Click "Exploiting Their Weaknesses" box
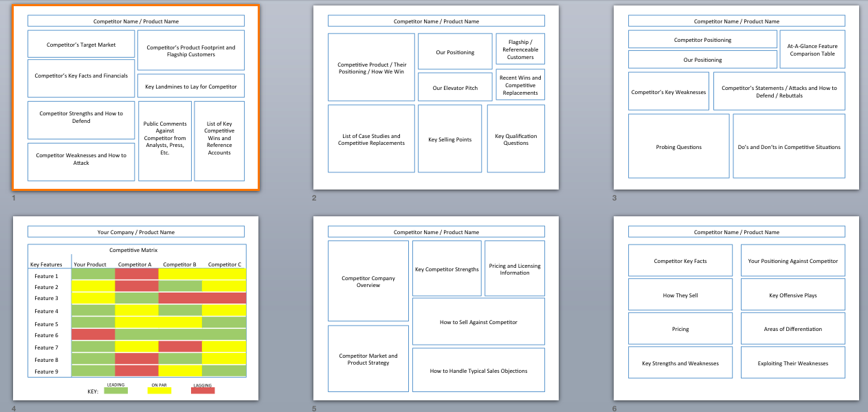The height and width of the screenshot is (412, 868). [793, 363]
